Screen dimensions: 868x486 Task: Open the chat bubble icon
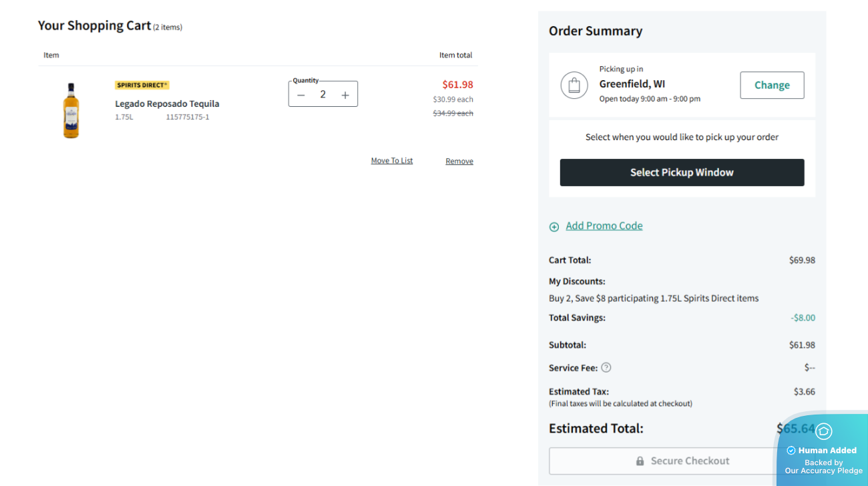823,431
